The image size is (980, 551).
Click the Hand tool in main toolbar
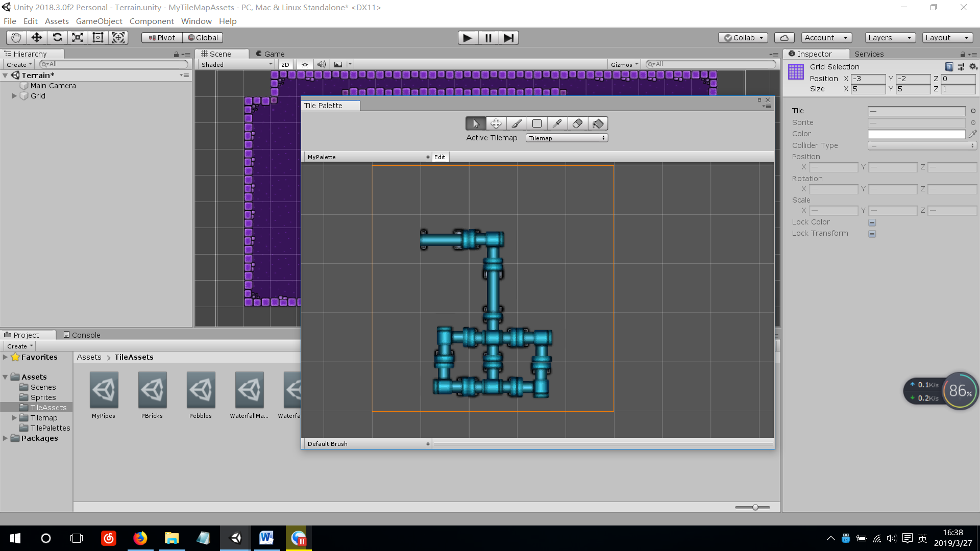16,37
